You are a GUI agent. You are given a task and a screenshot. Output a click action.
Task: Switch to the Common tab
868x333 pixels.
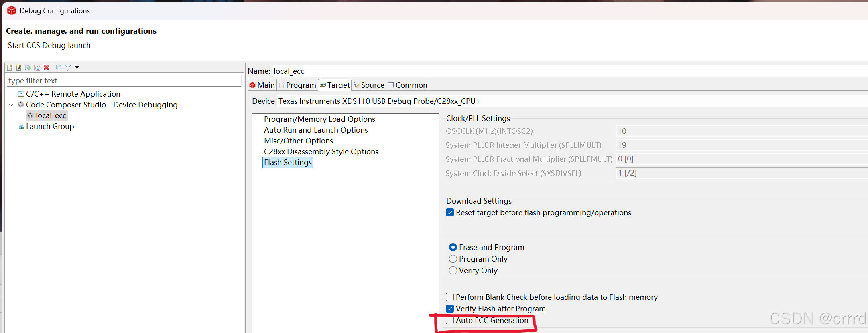(408, 85)
